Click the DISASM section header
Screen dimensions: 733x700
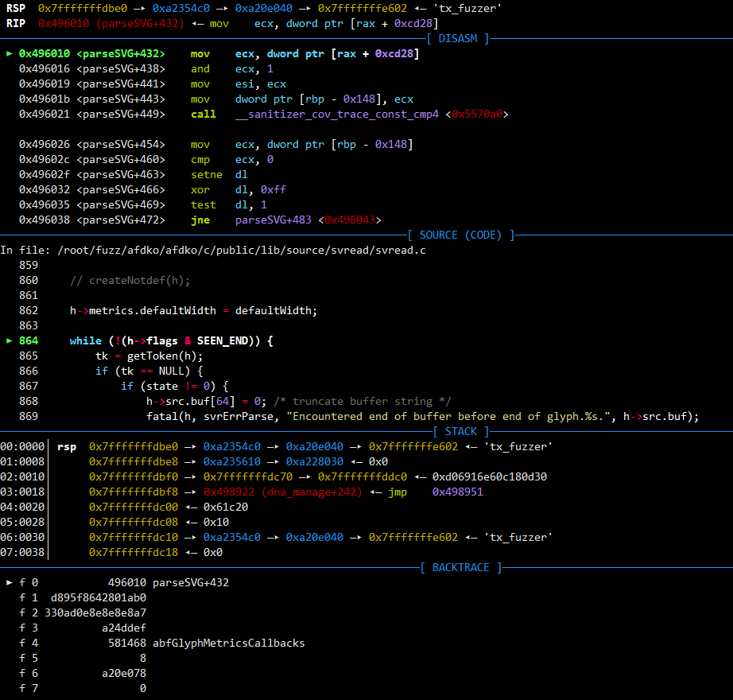pyautogui.click(x=458, y=38)
